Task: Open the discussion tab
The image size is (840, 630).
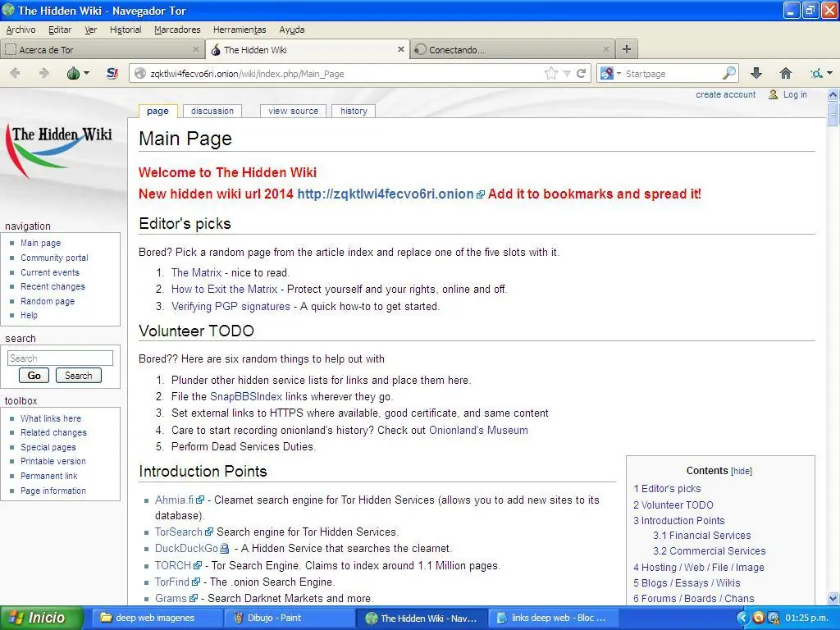Action: pyautogui.click(x=212, y=111)
